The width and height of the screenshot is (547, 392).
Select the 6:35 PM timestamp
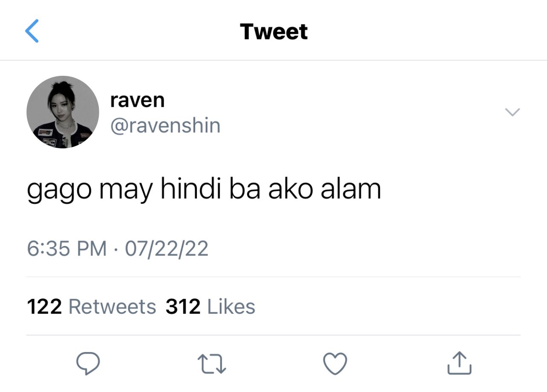[67, 248]
